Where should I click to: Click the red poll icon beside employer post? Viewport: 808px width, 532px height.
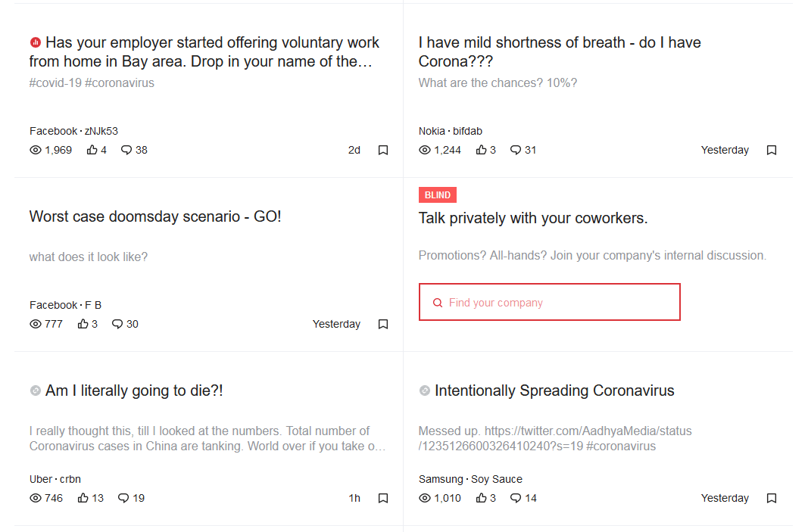coord(35,42)
